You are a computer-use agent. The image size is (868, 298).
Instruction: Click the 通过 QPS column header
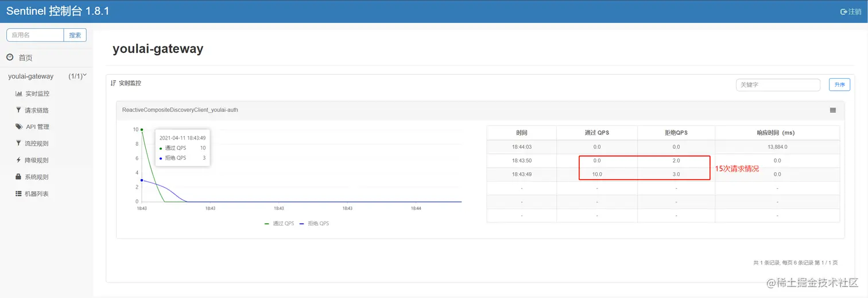597,133
